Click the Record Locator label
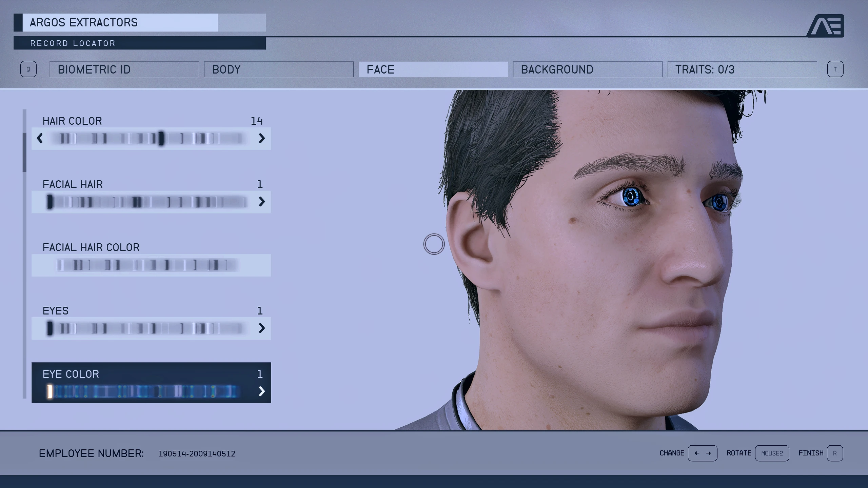 73,43
